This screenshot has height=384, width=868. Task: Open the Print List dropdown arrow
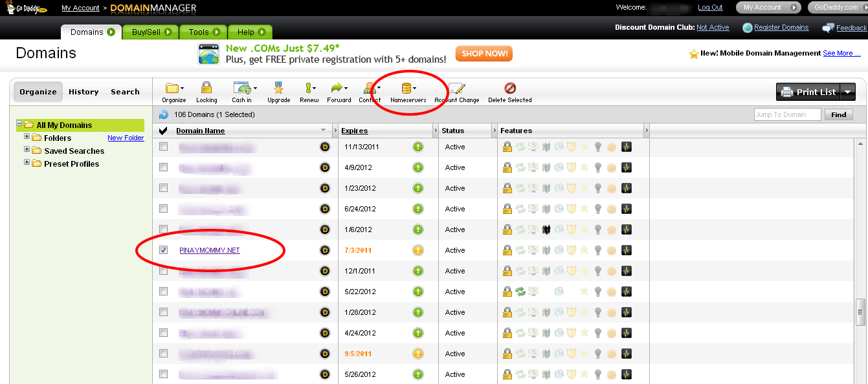point(847,92)
